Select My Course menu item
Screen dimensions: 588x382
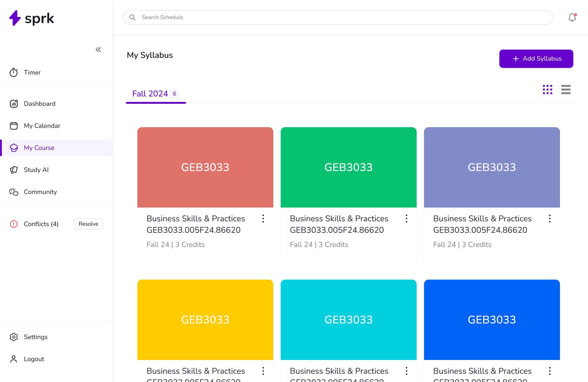39,148
